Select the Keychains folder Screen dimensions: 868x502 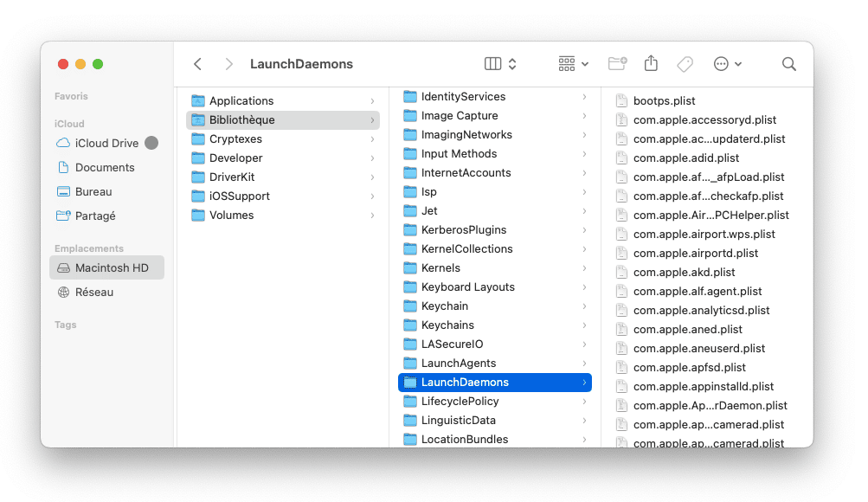pos(447,325)
